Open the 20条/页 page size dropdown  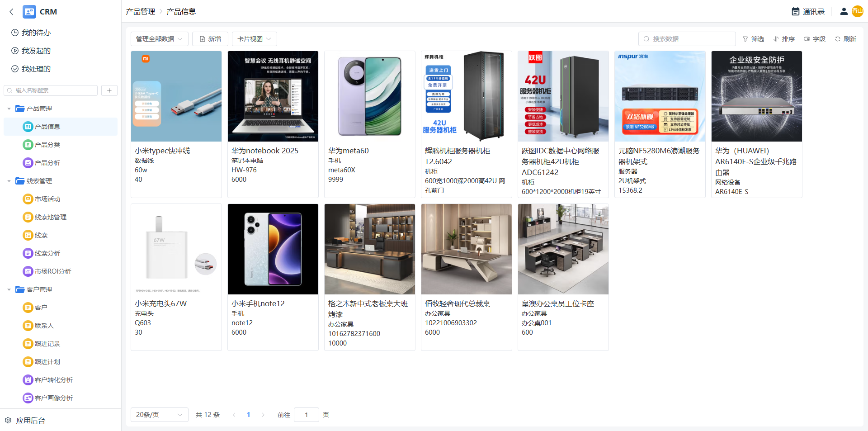159,415
